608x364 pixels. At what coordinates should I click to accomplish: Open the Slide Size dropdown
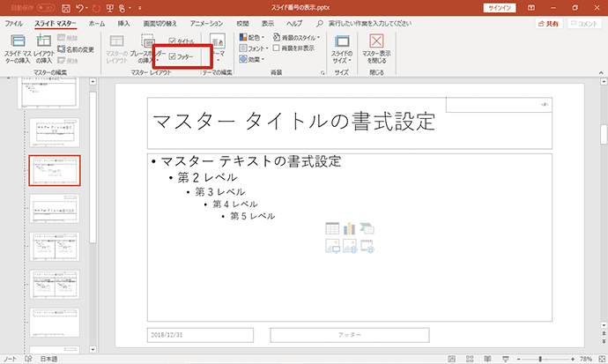tap(342, 48)
